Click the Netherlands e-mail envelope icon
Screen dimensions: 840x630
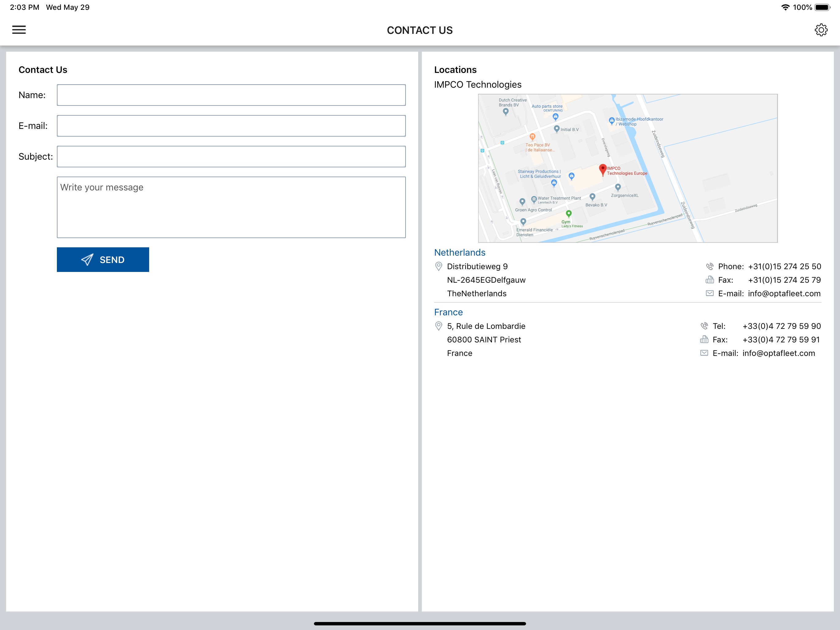click(709, 293)
